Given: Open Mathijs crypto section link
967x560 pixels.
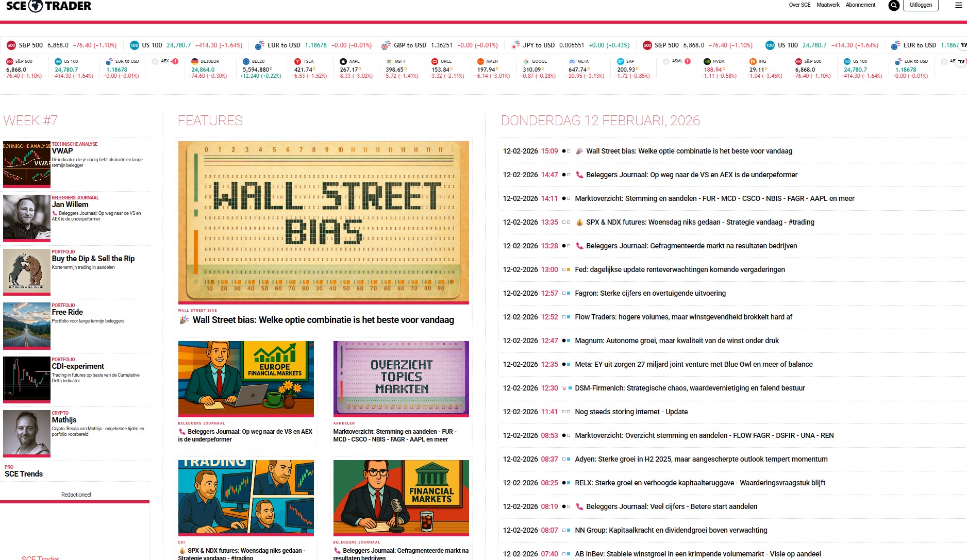Looking at the screenshot, I should (64, 420).
